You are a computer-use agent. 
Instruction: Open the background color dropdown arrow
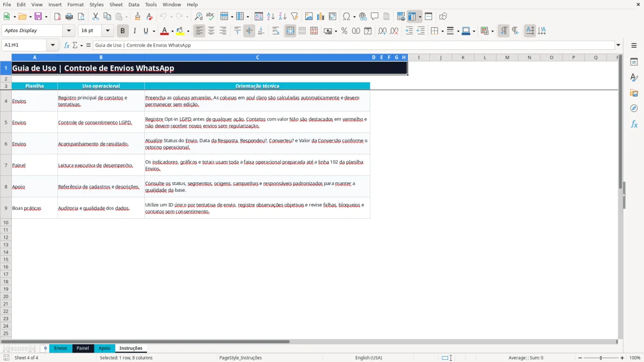tap(188, 31)
